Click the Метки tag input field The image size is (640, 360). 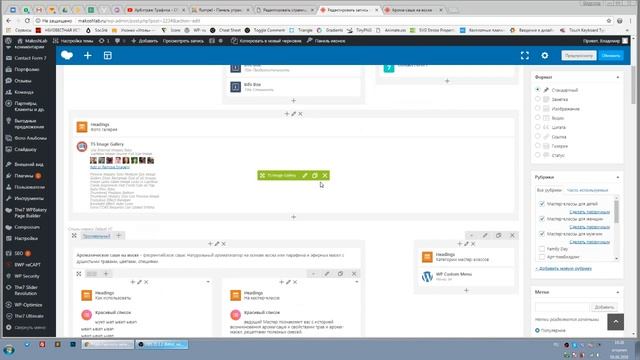[x=562, y=307]
